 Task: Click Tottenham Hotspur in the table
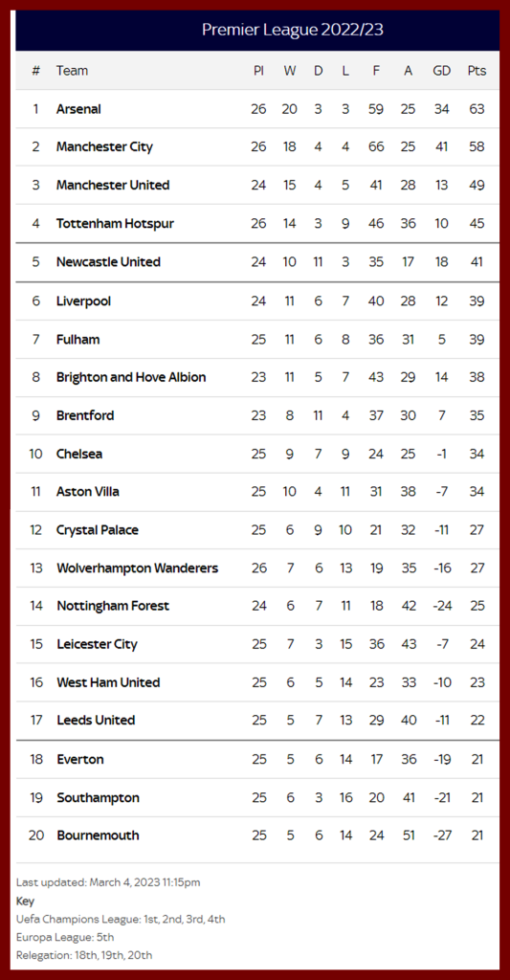115,223
